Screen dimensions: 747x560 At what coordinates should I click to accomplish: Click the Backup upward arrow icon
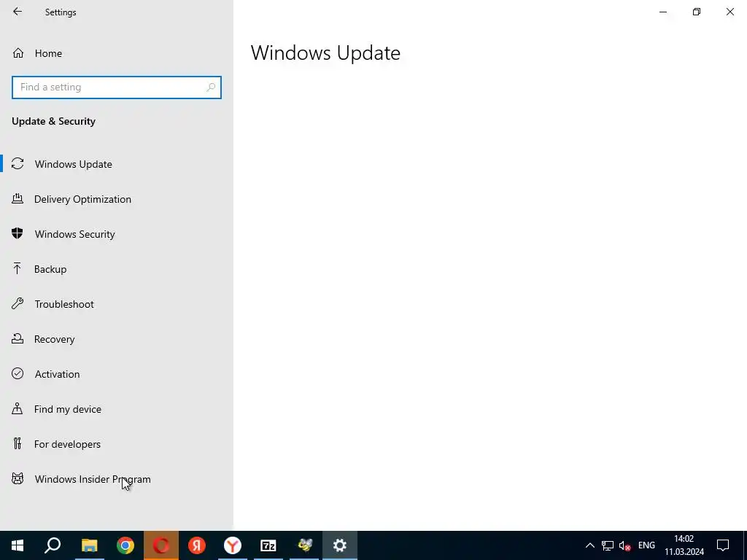click(x=18, y=268)
